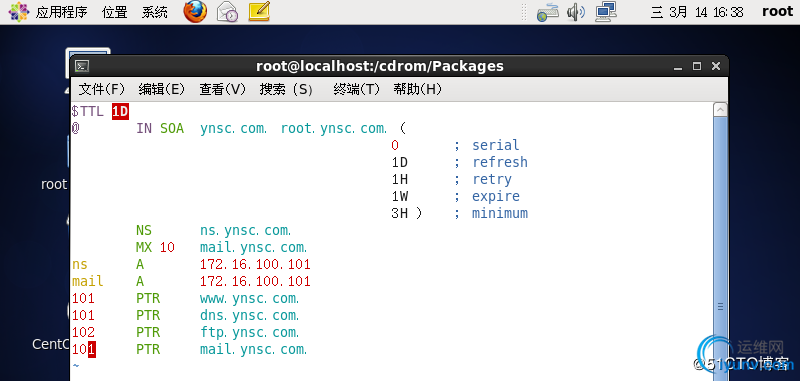The height and width of the screenshot is (381, 800).
Task: Open the Evolution mail icon
Action: coord(228,12)
